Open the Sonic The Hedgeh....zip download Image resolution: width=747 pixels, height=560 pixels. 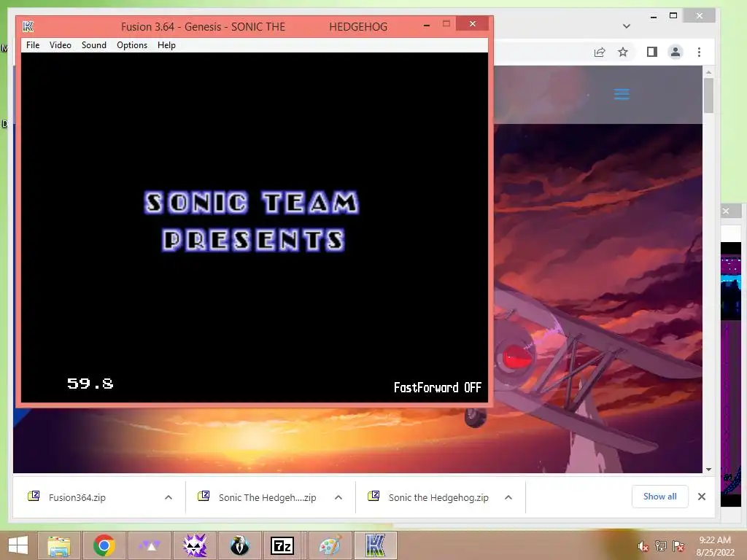[x=267, y=497]
